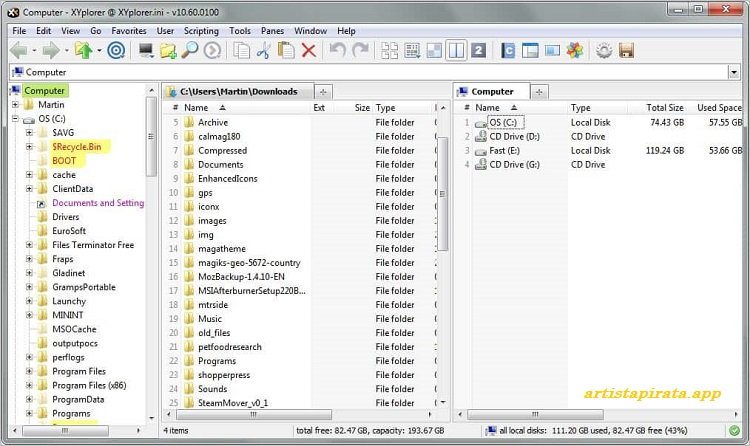Click the views thumbnails toolbar icon

[x=389, y=50]
